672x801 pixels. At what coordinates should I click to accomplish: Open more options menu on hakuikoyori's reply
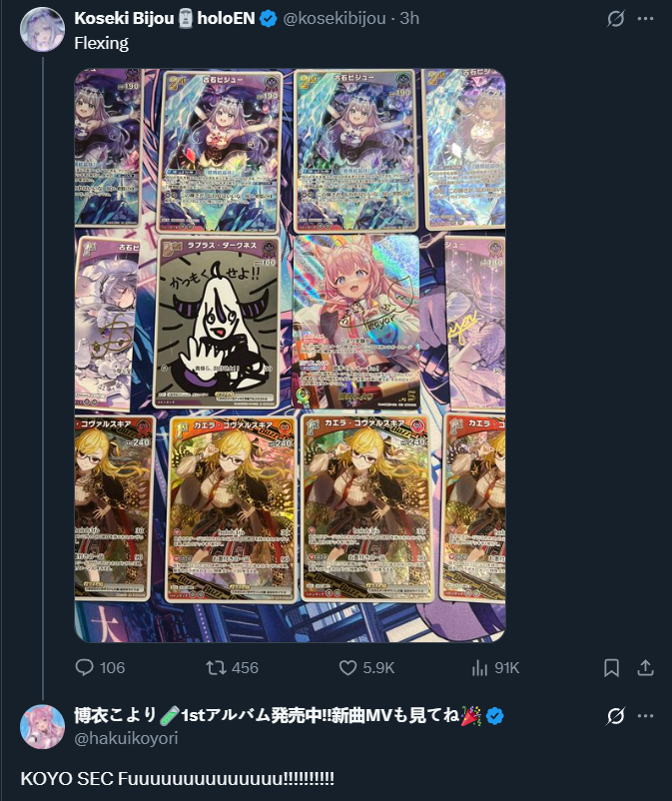(x=645, y=716)
